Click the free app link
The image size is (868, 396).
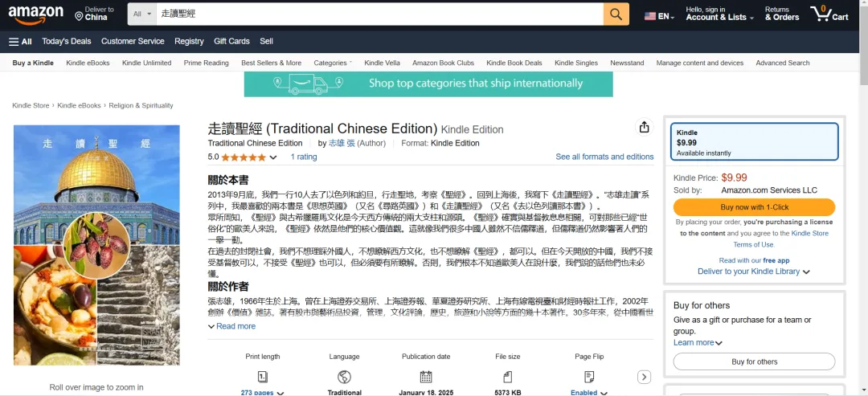coord(776,260)
